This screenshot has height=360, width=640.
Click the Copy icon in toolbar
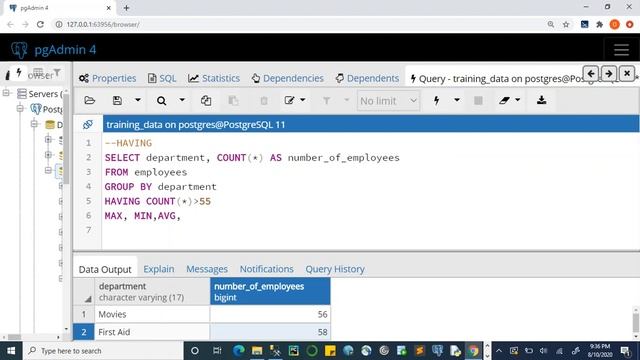click(x=206, y=100)
